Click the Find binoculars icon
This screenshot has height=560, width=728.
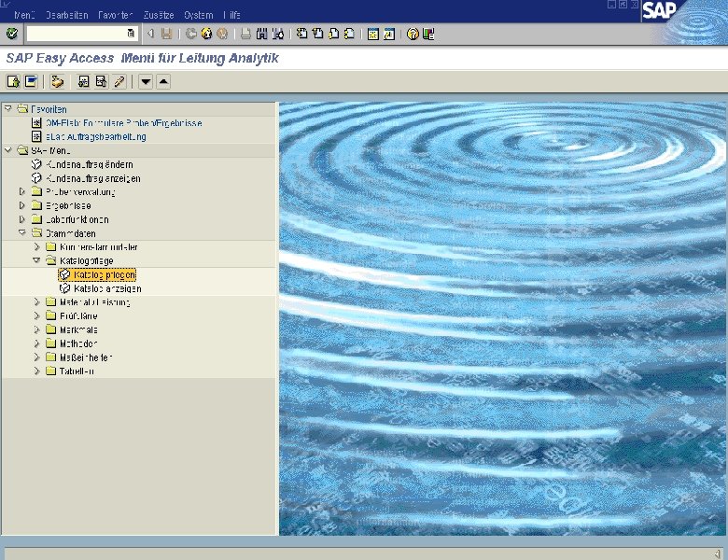(262, 34)
